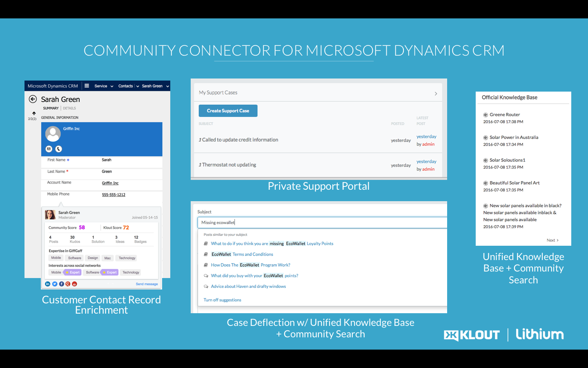The width and height of the screenshot is (588, 368).
Task: Open Sarah Green's YouTube profile icon
Action: point(74,284)
